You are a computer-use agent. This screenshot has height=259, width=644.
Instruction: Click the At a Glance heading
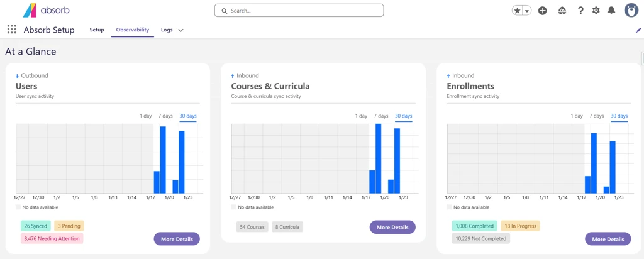click(x=31, y=52)
